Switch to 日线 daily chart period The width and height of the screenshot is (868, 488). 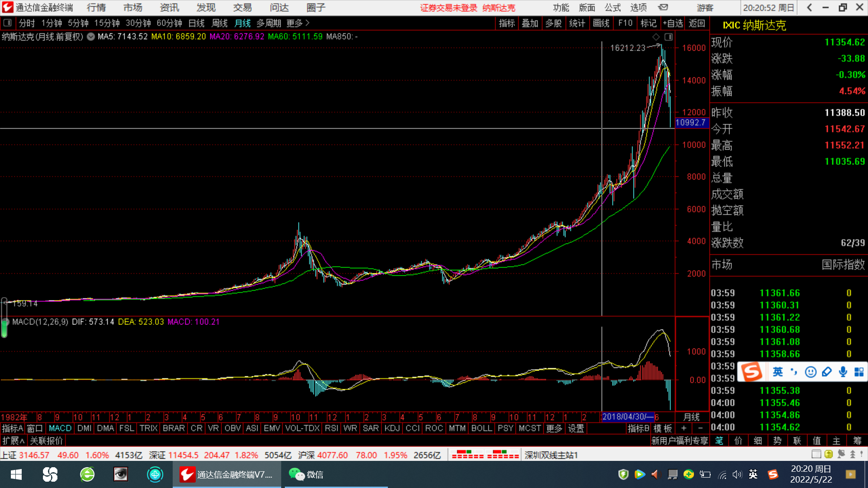point(196,23)
